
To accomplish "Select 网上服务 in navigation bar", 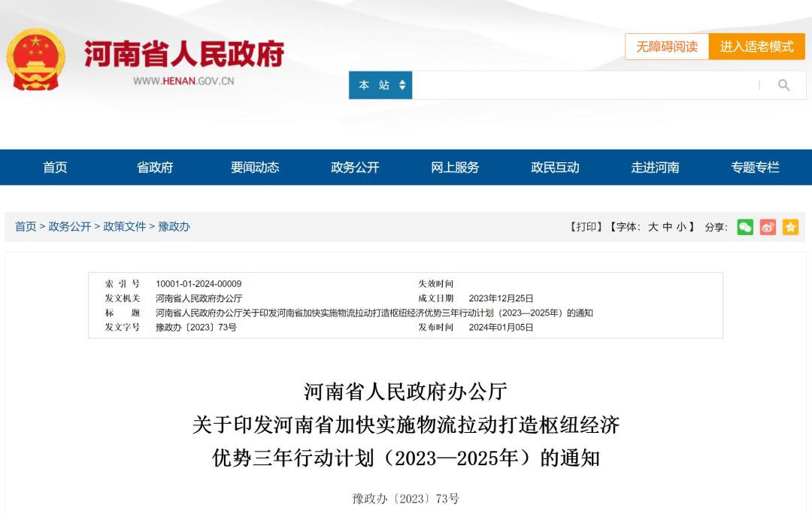I will click(455, 168).
